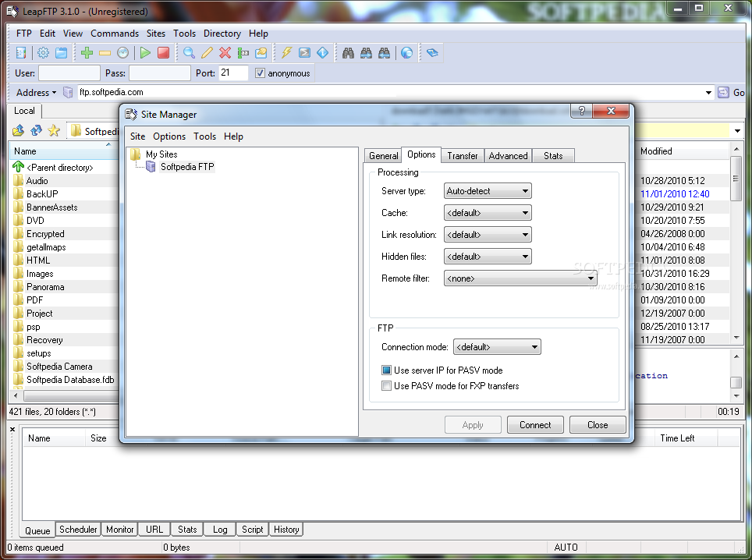Click the Site Manager help question button
This screenshot has width=752, height=560.
[x=582, y=111]
